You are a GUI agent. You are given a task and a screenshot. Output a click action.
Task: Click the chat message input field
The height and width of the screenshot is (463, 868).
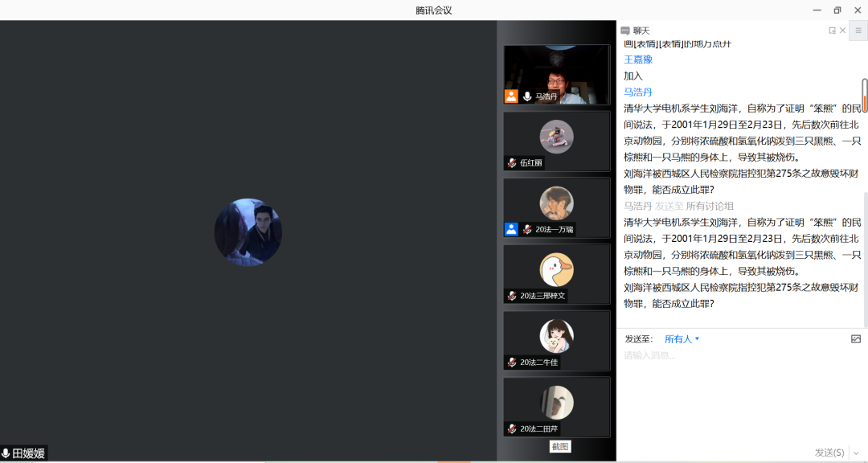coord(739,378)
